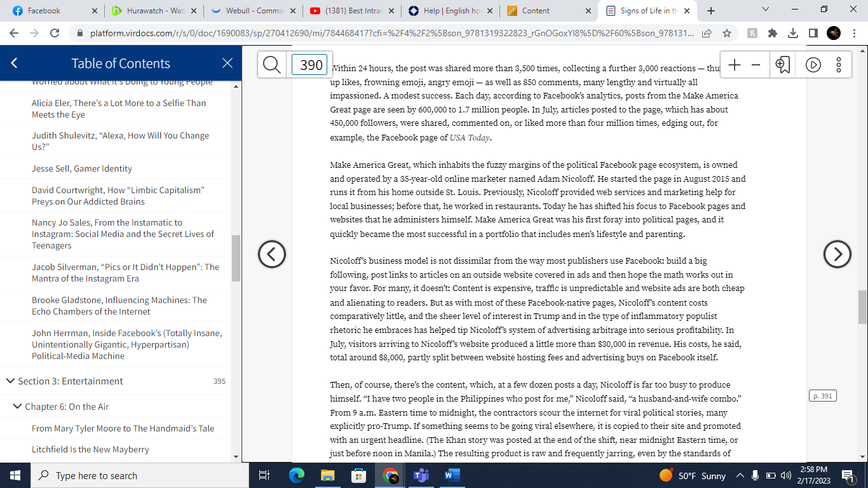This screenshot has width=868, height=488.
Task: Switch to the Help English browser tab
Action: click(451, 11)
